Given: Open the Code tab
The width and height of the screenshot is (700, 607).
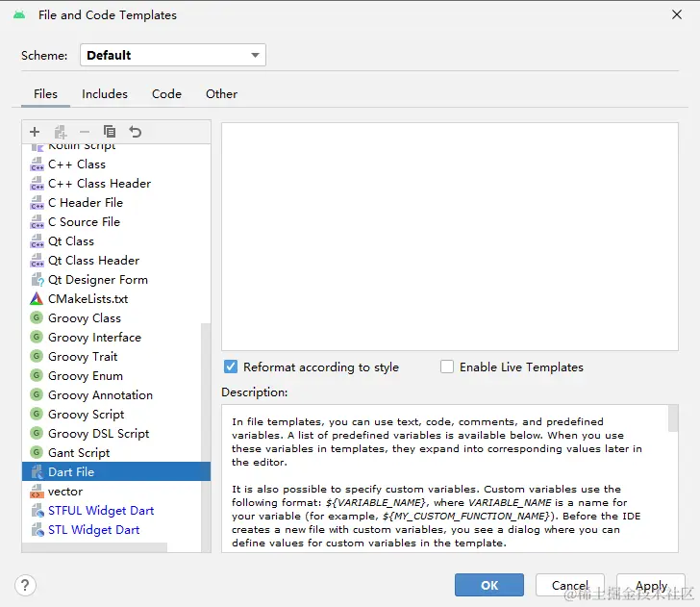Looking at the screenshot, I should tap(166, 94).
